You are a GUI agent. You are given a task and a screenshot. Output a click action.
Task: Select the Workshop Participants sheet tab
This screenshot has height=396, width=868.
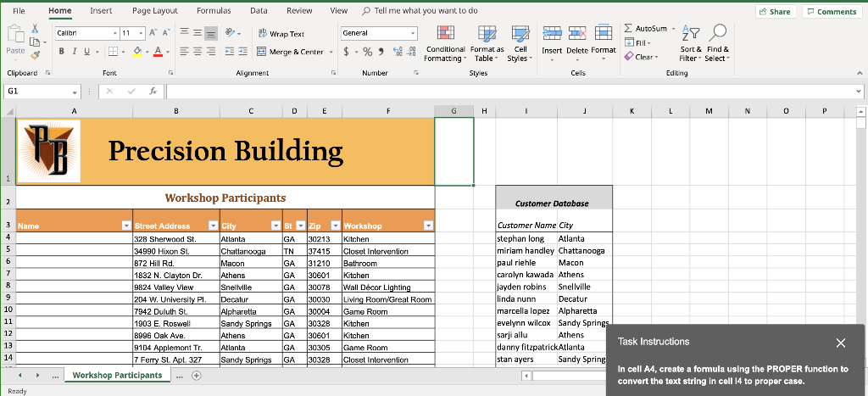117,375
